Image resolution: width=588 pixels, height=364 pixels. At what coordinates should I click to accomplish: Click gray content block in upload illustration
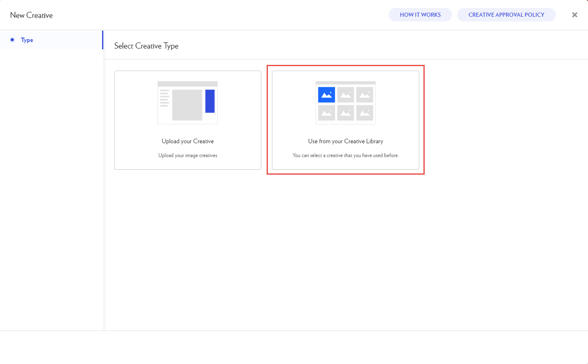[x=187, y=105]
